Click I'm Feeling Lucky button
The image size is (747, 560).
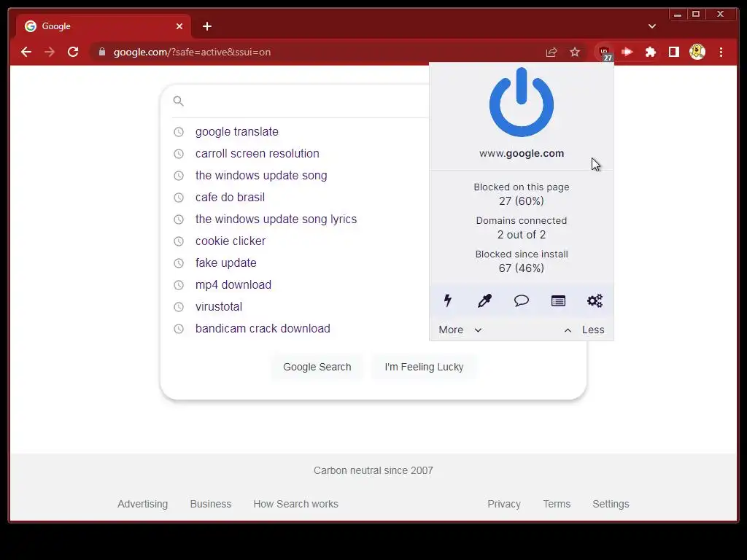click(x=424, y=367)
